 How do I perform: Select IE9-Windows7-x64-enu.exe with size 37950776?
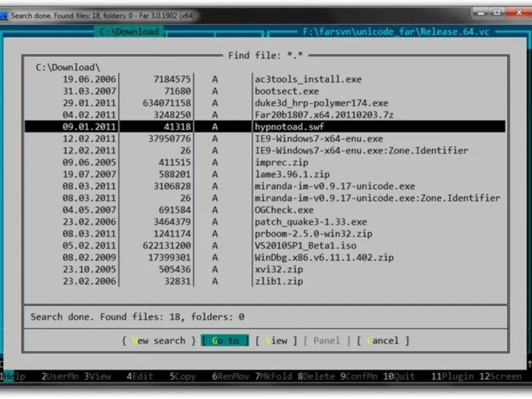pos(265,139)
